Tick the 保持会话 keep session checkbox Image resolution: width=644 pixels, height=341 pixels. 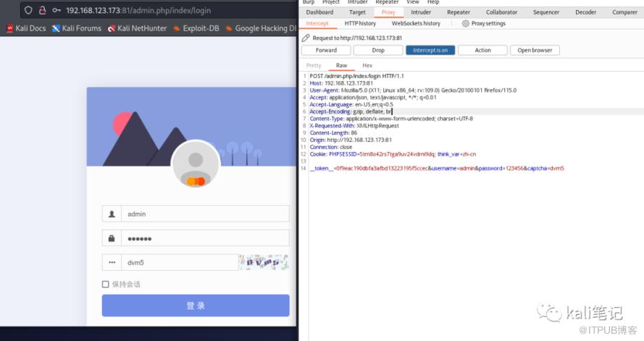(106, 284)
